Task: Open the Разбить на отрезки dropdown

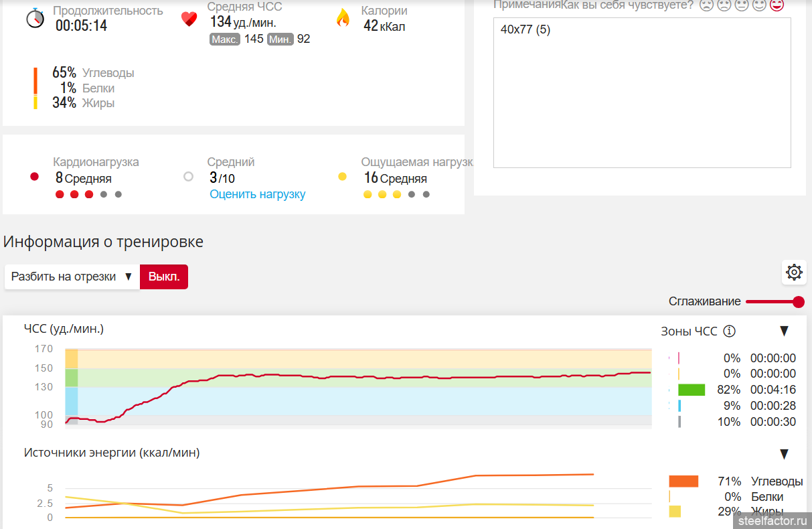Action: pos(72,277)
